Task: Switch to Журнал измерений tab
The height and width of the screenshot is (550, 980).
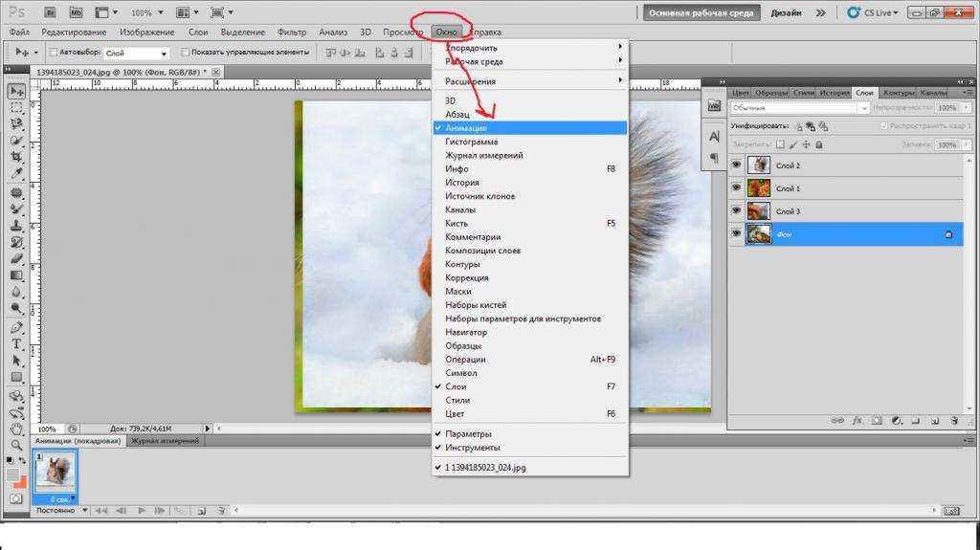Action: 165,441
